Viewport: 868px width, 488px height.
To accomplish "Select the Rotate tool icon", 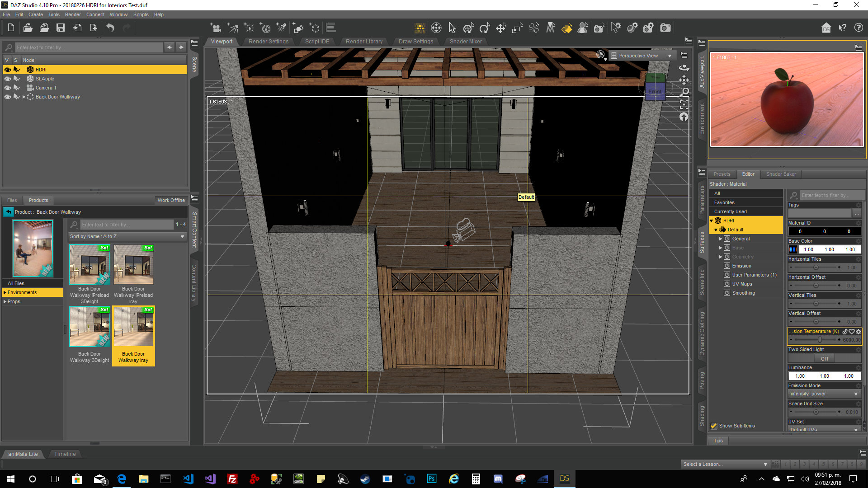I will 485,28.
